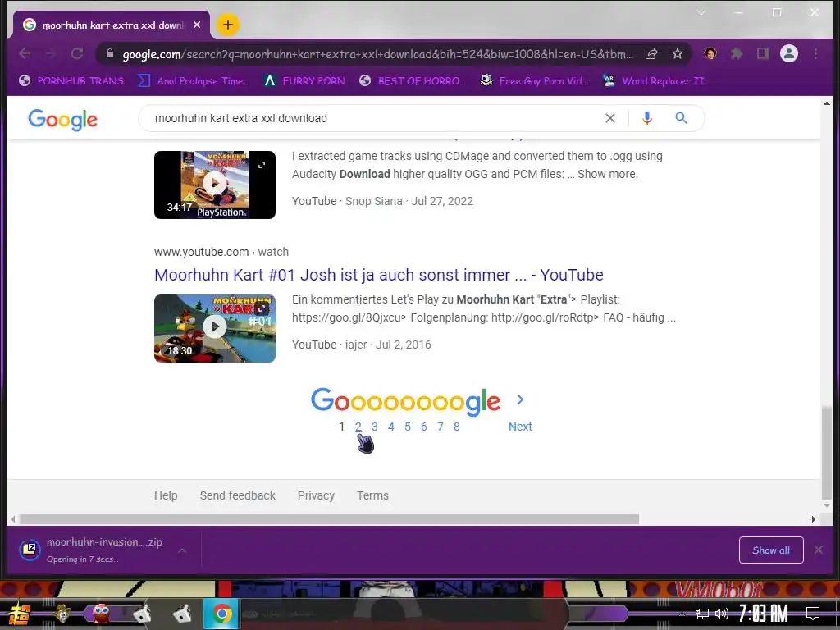Image resolution: width=840 pixels, height=630 pixels.
Task: Click 'Show more.' in the first video description
Action: [608, 174]
